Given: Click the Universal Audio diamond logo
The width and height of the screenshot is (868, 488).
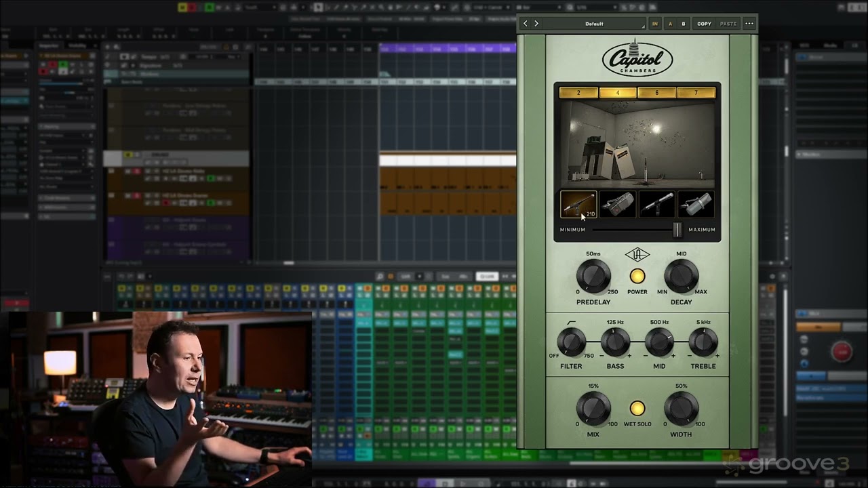Looking at the screenshot, I should [637, 255].
